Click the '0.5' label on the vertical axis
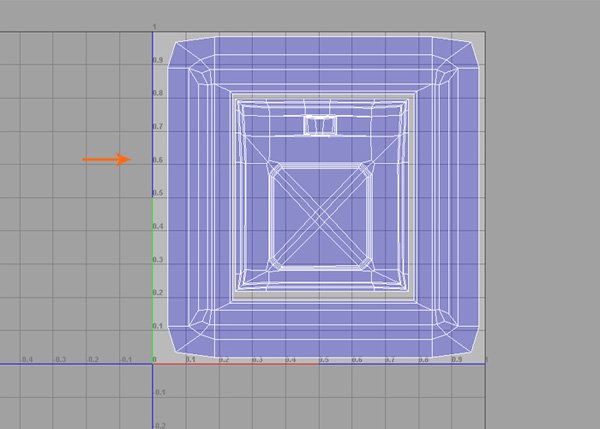600x429 pixels. 158,192
